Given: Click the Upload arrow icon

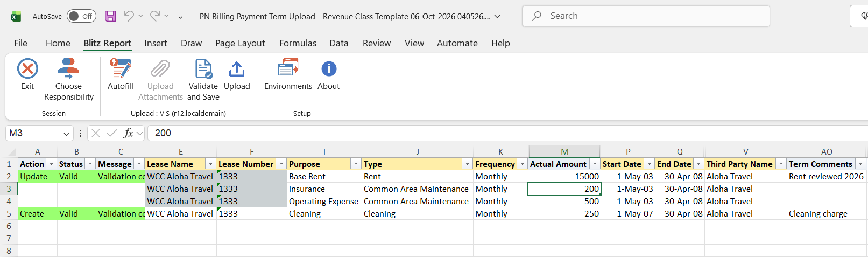Looking at the screenshot, I should coord(237,69).
